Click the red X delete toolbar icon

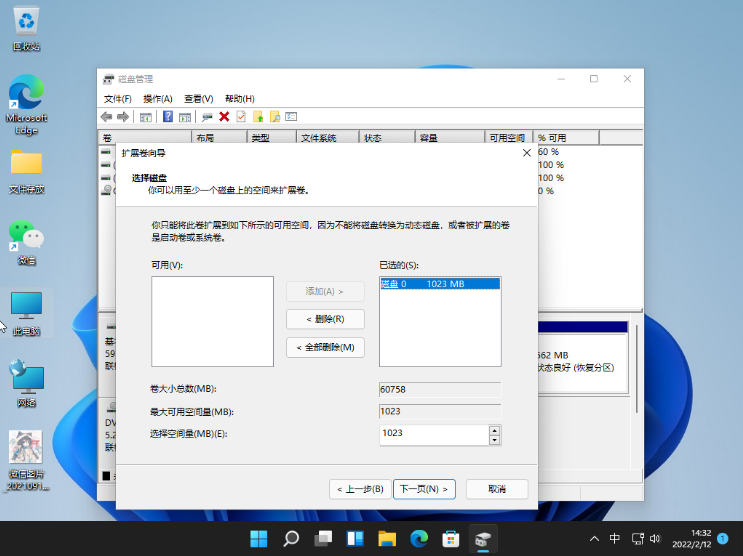coord(224,117)
